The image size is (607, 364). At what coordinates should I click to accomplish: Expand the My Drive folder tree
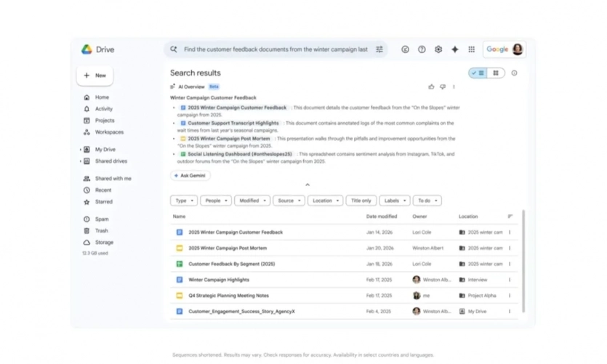(x=81, y=150)
